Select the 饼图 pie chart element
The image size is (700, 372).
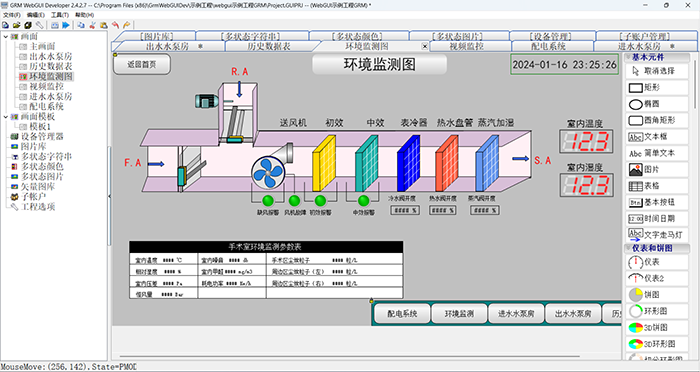(657, 295)
